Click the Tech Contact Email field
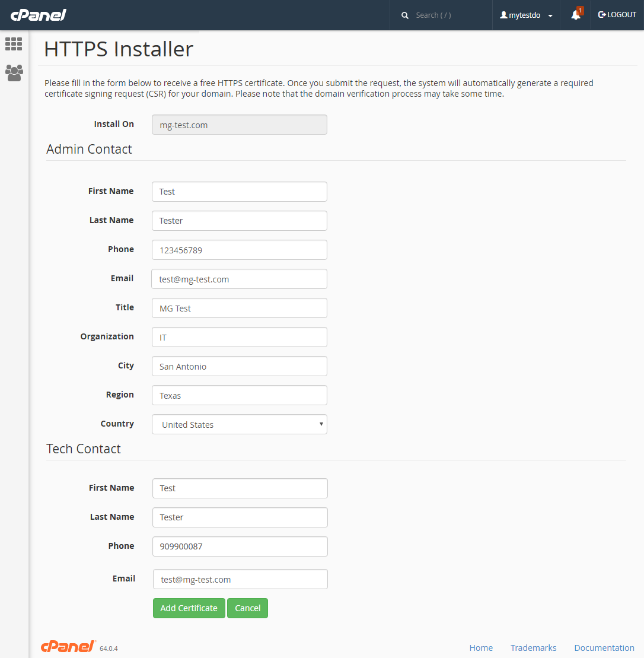 [240, 579]
